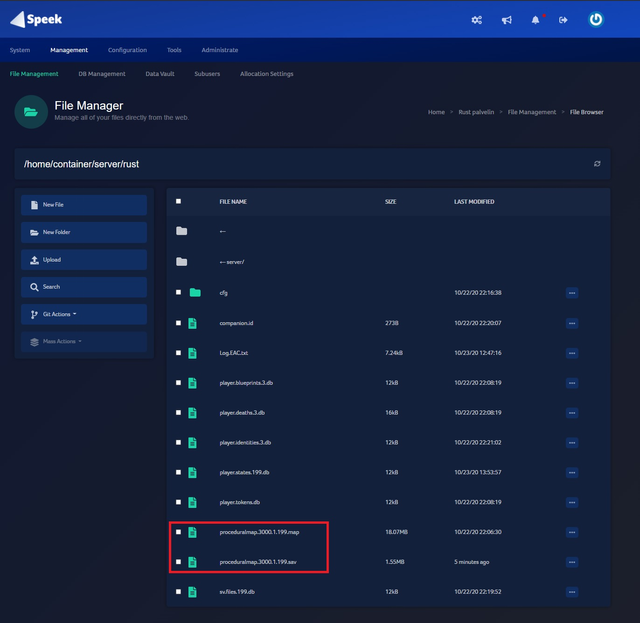Screen dimensions: 640x623
Task: Open actions menu for proceduralmap .sav row
Action: [572, 562]
